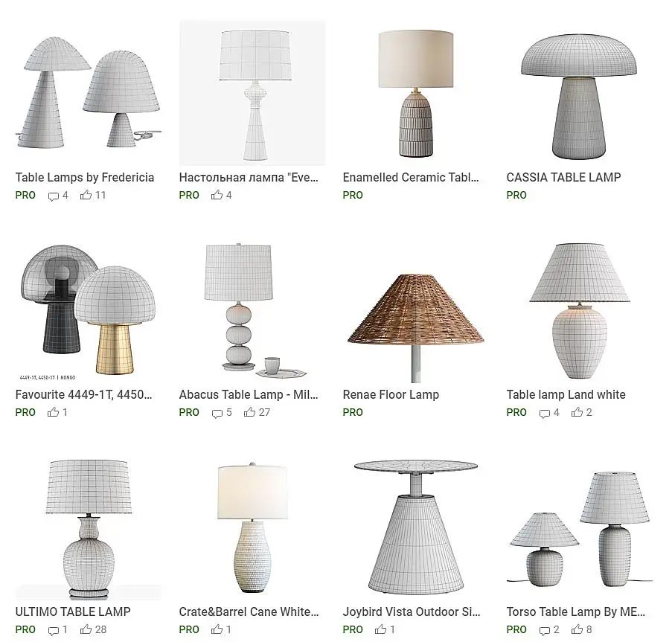Like the Favourite 4449-1T lamp model

click(x=53, y=412)
